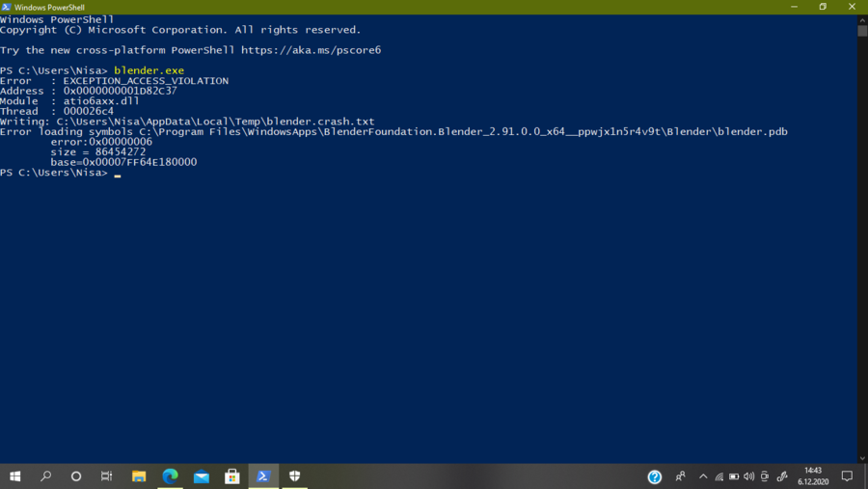
Task: Minimize the Windows PowerShell window
Action: 794,7
